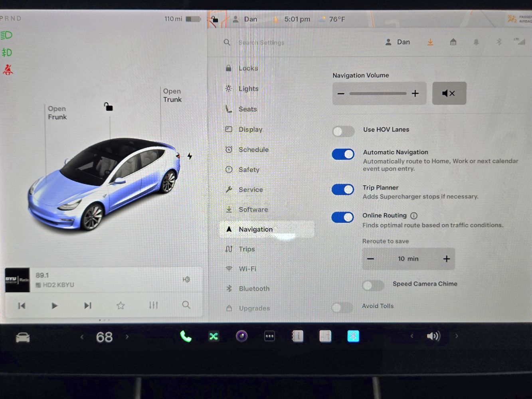Click Bluetooth icon in settings header
This screenshot has width=532, height=399.
pyautogui.click(x=499, y=42)
